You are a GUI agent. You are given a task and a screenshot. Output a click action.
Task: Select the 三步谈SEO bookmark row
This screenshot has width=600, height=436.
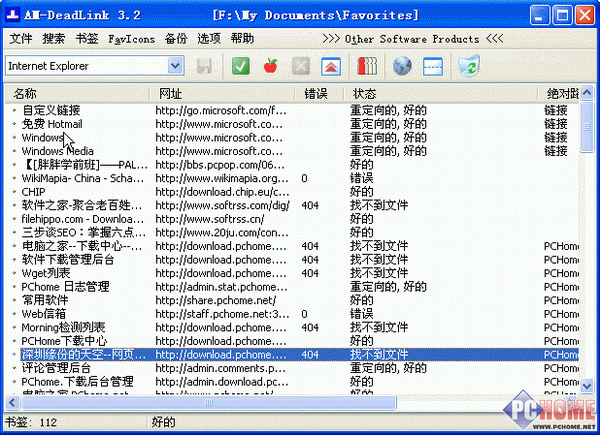tap(292, 233)
